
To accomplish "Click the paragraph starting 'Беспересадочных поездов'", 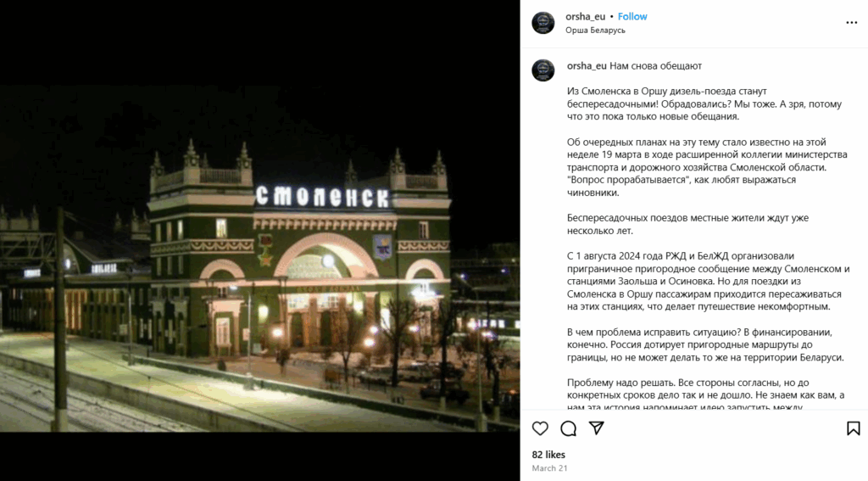I will tap(687, 225).
